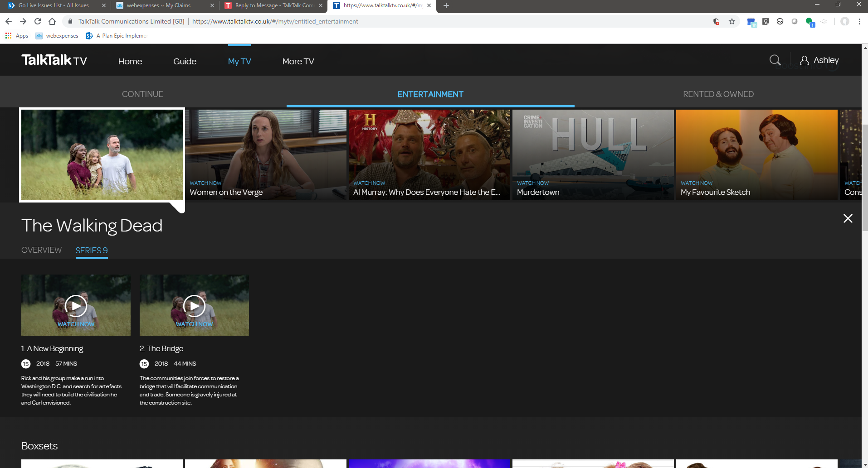Bookmark this page with the star icon
This screenshot has height=468, width=868.
coord(732,21)
